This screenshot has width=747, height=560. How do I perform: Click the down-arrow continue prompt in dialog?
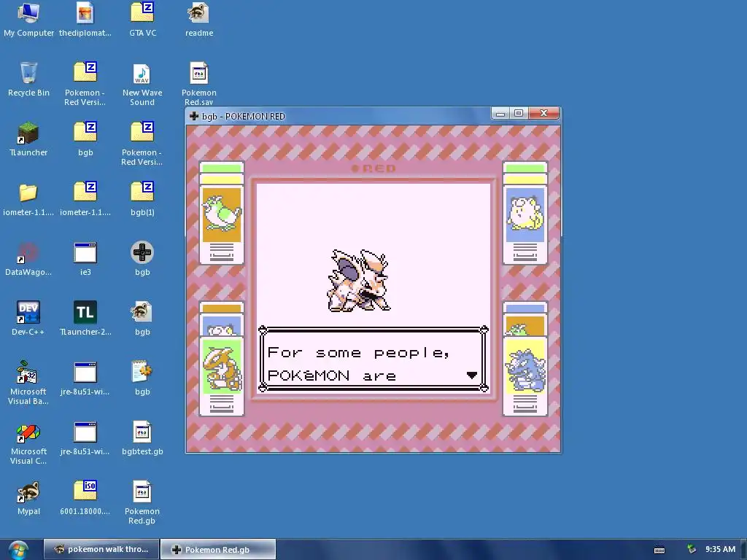472,376
